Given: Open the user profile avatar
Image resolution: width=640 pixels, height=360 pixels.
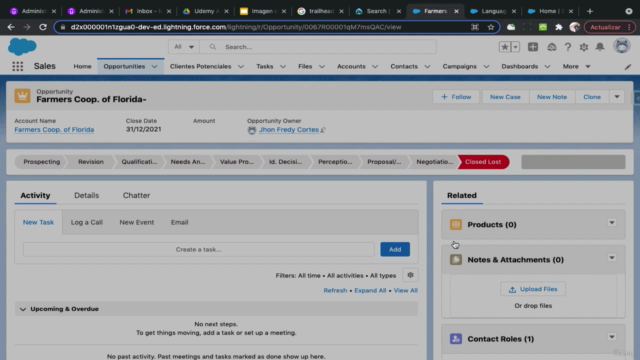Looking at the screenshot, I should [x=622, y=46].
